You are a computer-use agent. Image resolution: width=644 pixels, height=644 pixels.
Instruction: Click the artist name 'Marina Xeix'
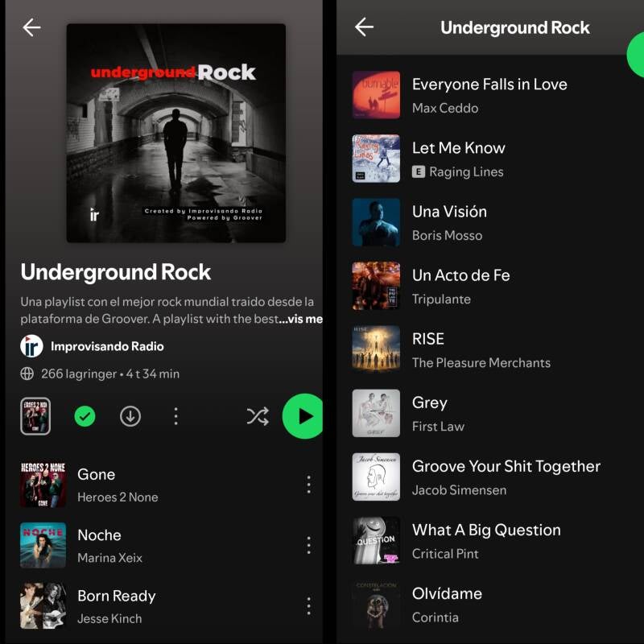(x=110, y=558)
